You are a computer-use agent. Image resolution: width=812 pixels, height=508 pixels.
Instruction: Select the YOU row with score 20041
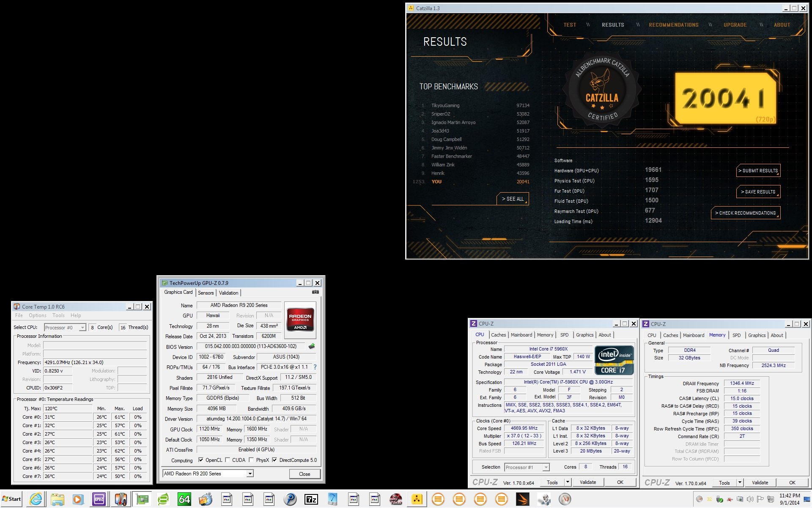(x=472, y=182)
